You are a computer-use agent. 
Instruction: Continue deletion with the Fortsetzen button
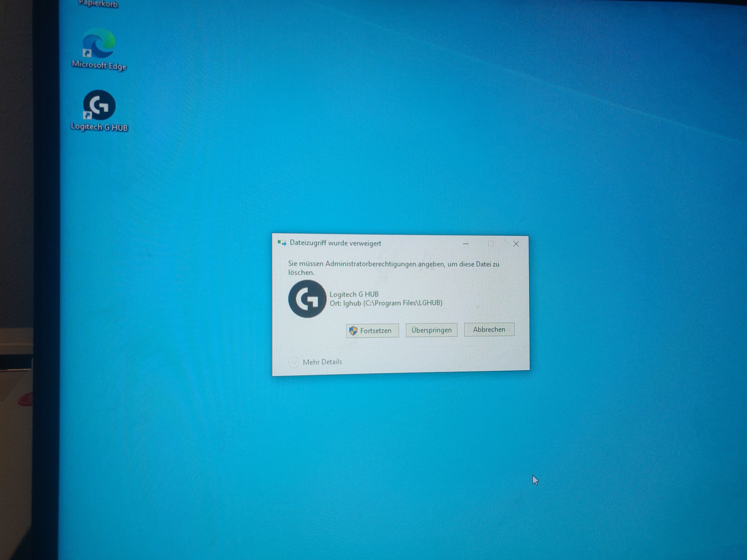coord(373,331)
